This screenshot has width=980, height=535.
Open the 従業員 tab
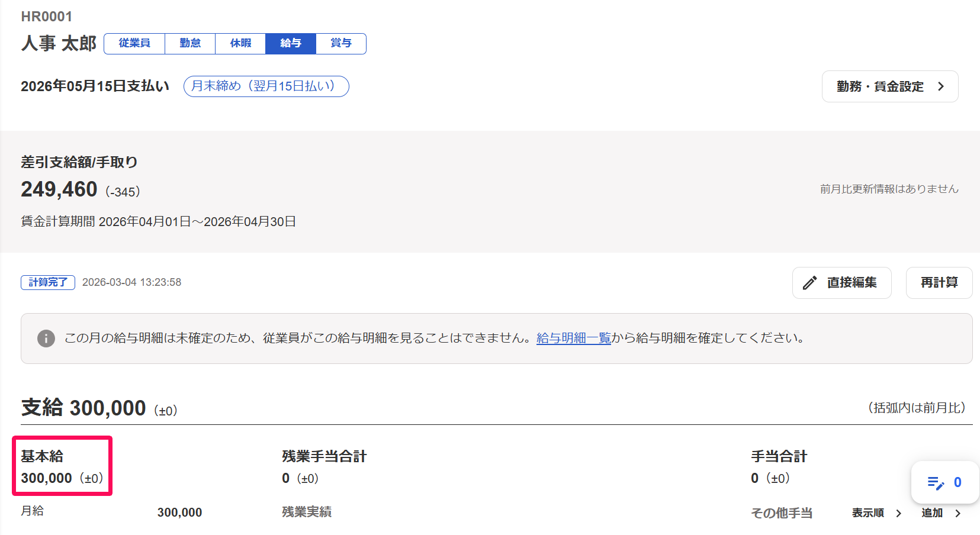pyautogui.click(x=134, y=43)
